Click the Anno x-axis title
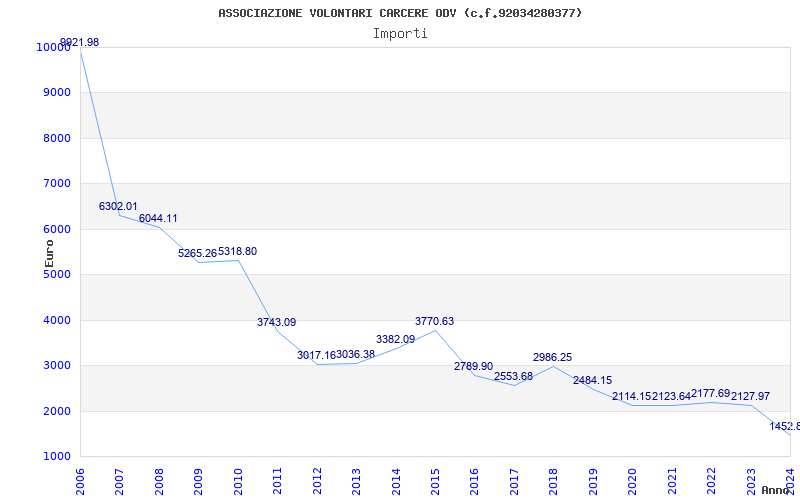The width and height of the screenshot is (800, 500). tap(776, 490)
